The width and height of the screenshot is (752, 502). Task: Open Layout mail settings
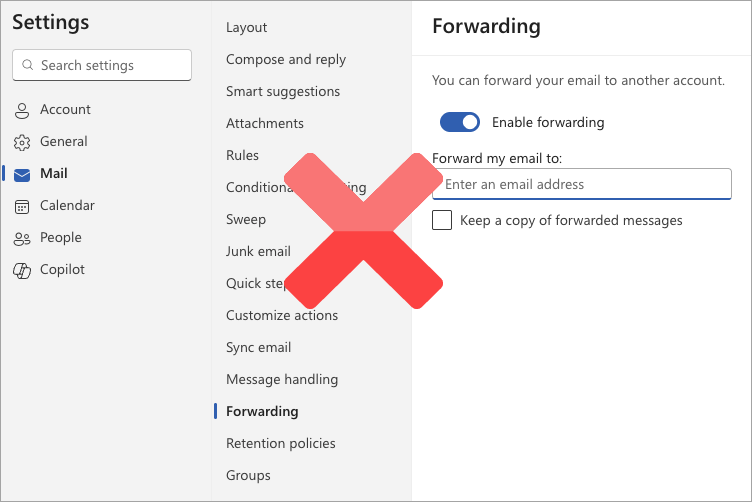point(247,27)
